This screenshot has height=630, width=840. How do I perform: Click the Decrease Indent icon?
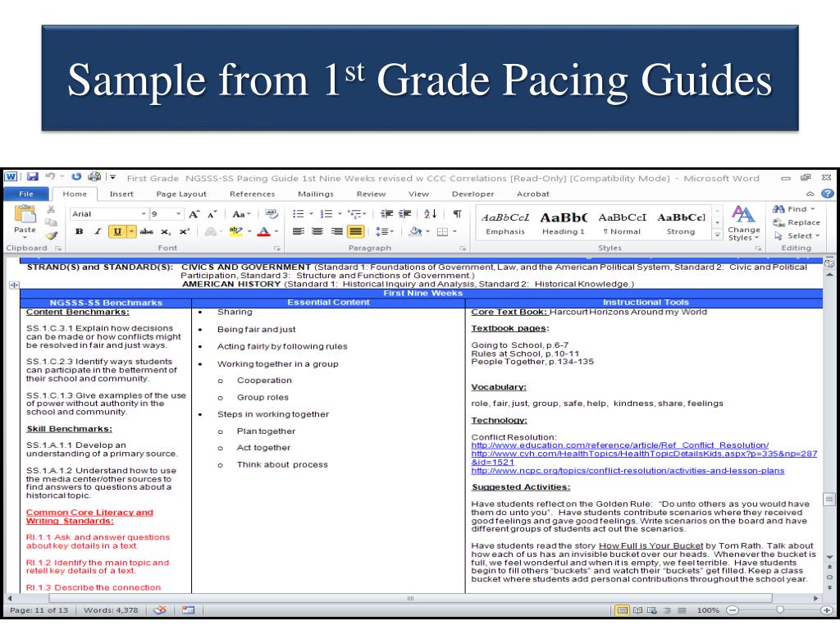point(387,214)
